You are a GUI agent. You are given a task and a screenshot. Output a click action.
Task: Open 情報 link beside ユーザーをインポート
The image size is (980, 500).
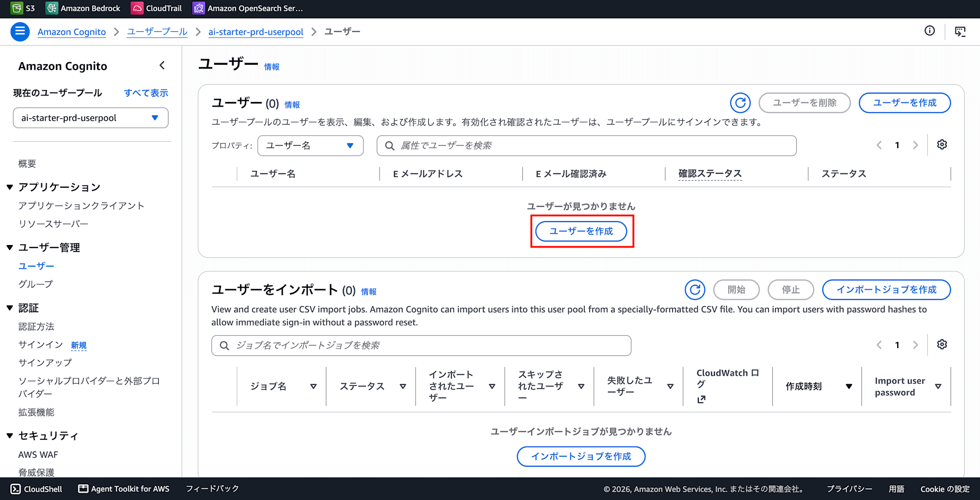[369, 292]
